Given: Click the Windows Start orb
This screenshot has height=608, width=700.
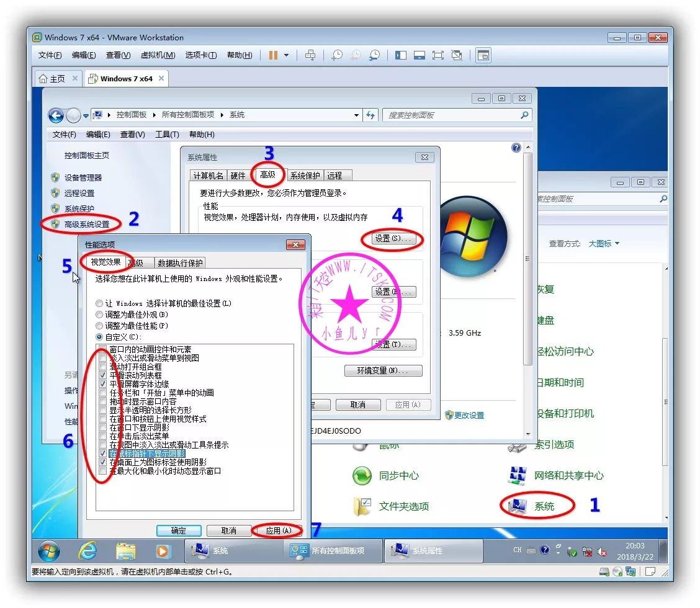Looking at the screenshot, I should 49,550.
